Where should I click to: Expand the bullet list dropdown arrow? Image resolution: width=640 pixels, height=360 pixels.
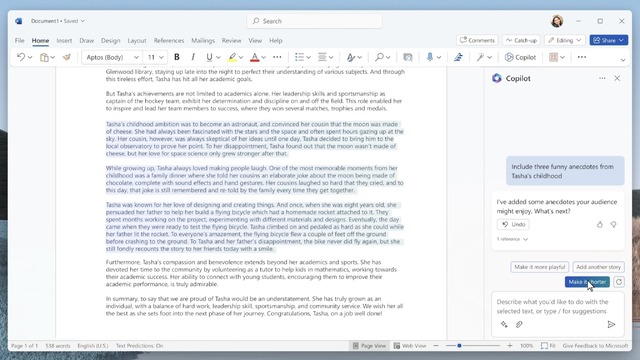click(308, 58)
